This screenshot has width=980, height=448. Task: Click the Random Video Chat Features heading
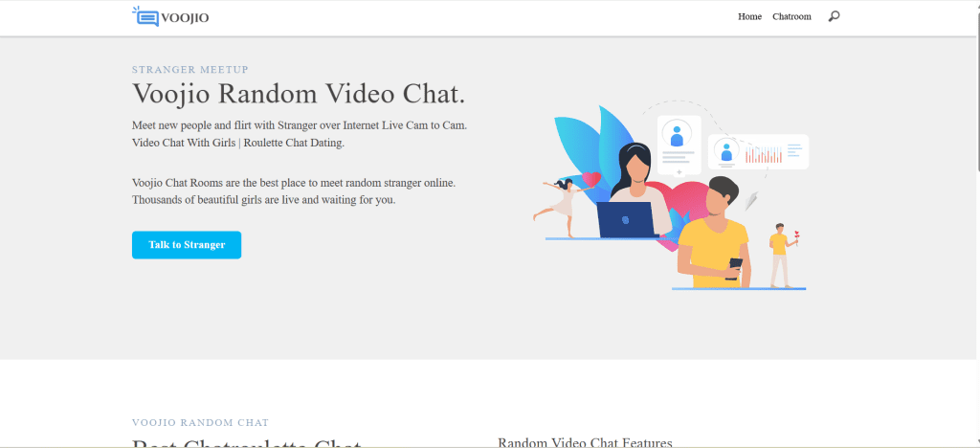[585, 442]
